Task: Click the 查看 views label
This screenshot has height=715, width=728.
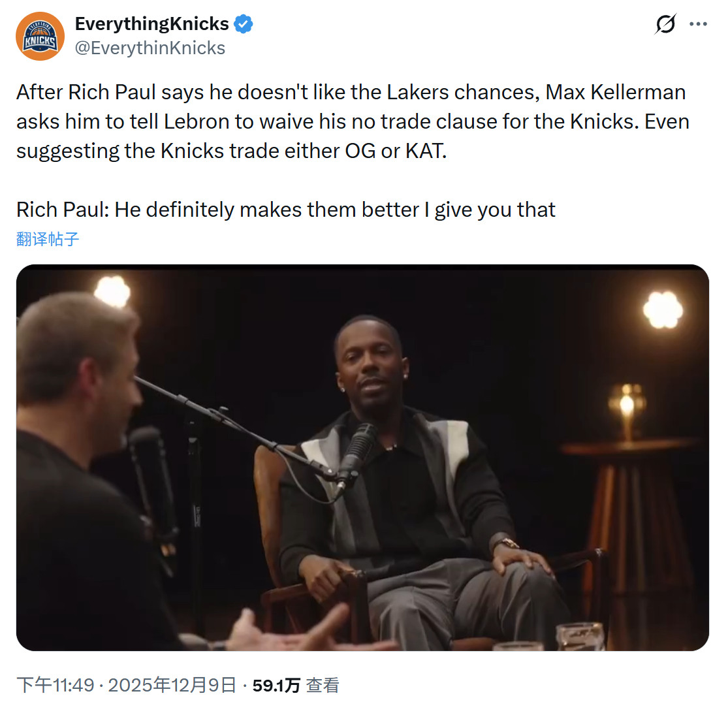Action: click(323, 686)
